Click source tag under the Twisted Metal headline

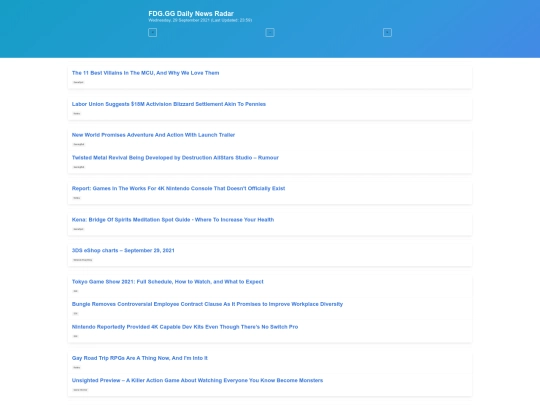click(x=79, y=167)
